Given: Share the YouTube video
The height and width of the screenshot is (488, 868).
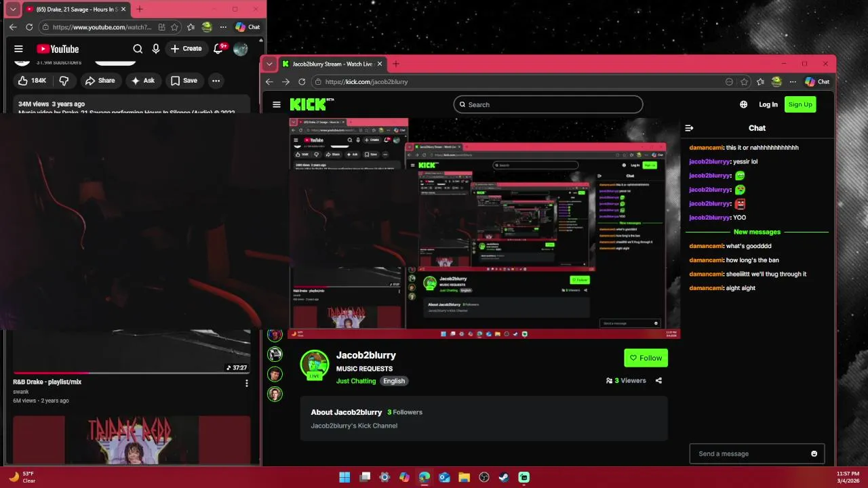Looking at the screenshot, I should click(x=100, y=81).
